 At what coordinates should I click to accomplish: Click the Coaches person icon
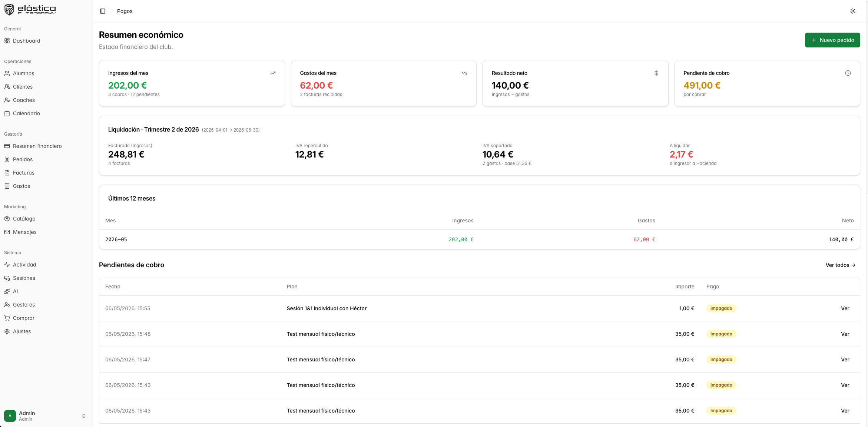point(7,100)
